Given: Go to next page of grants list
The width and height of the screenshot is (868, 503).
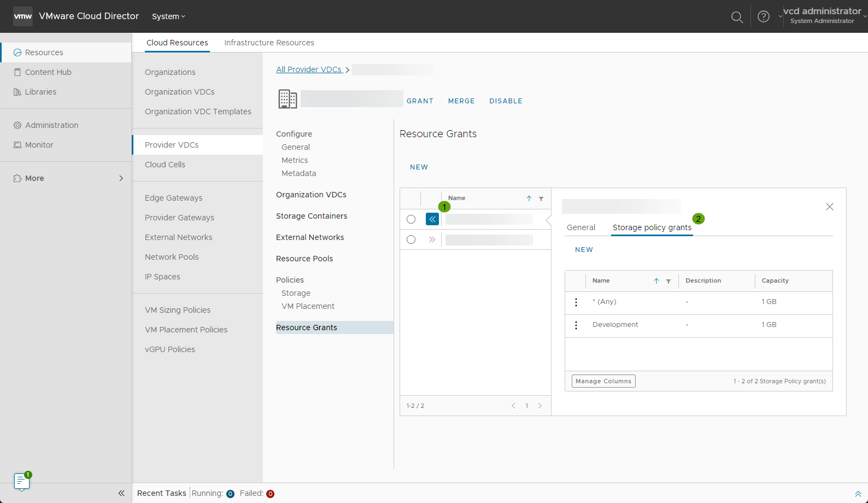Looking at the screenshot, I should 540,406.
